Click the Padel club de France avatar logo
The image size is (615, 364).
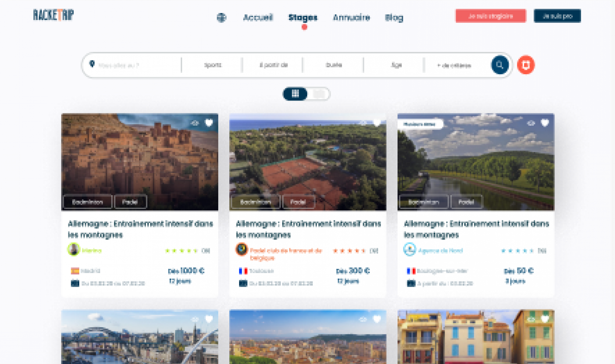coord(242,249)
